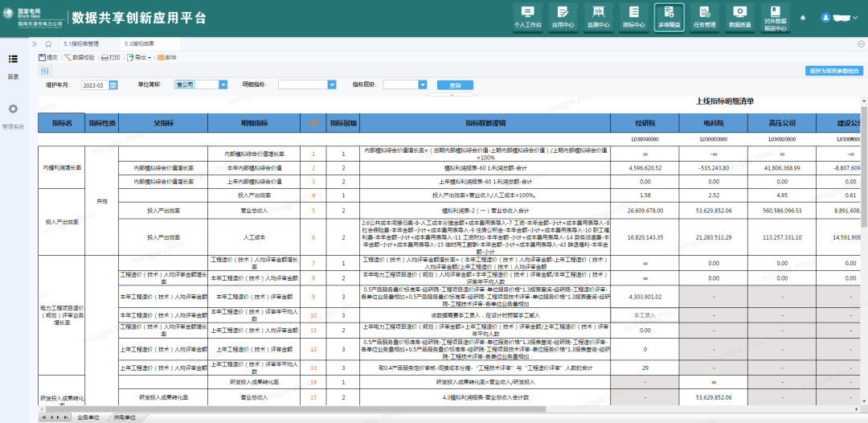Click the 明细指标 input field

click(x=303, y=84)
